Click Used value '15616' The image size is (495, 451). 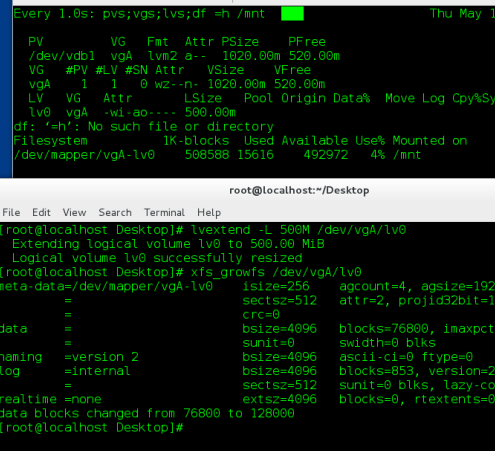[x=255, y=155]
